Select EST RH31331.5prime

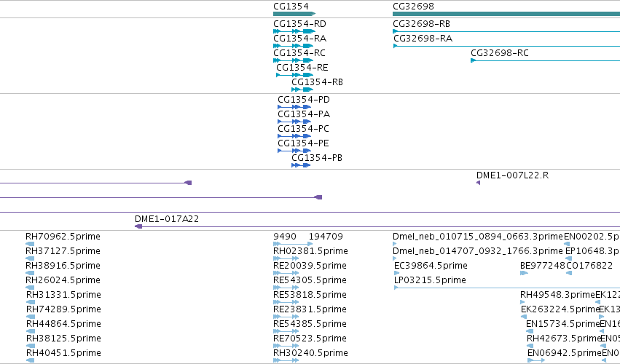[63, 296]
